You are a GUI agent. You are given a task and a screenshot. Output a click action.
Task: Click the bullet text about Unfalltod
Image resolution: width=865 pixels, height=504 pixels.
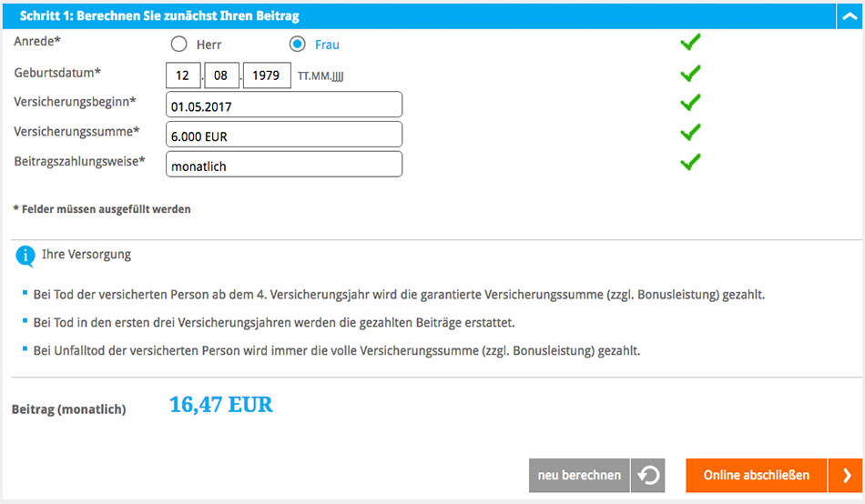[x=337, y=350]
